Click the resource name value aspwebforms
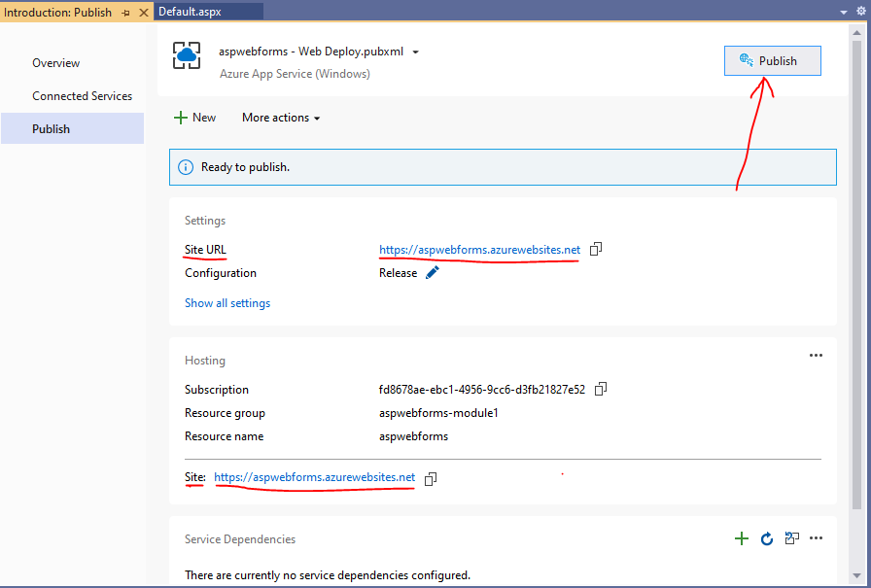This screenshot has width=871, height=588. (413, 436)
